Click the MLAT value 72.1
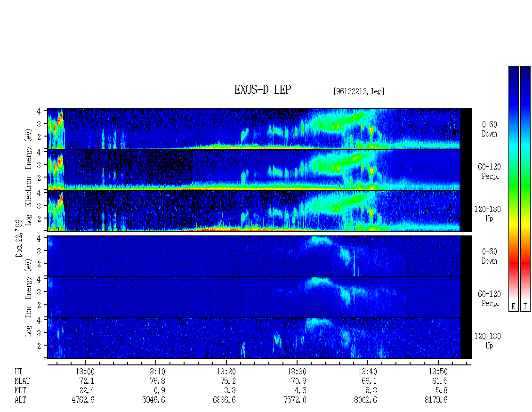The image size is (532, 412). (x=87, y=381)
